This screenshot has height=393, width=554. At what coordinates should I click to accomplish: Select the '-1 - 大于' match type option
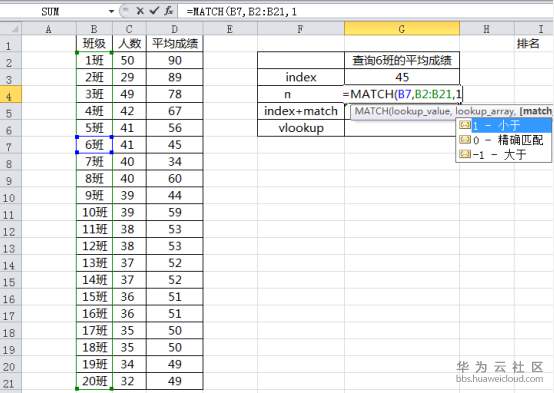tap(504, 154)
